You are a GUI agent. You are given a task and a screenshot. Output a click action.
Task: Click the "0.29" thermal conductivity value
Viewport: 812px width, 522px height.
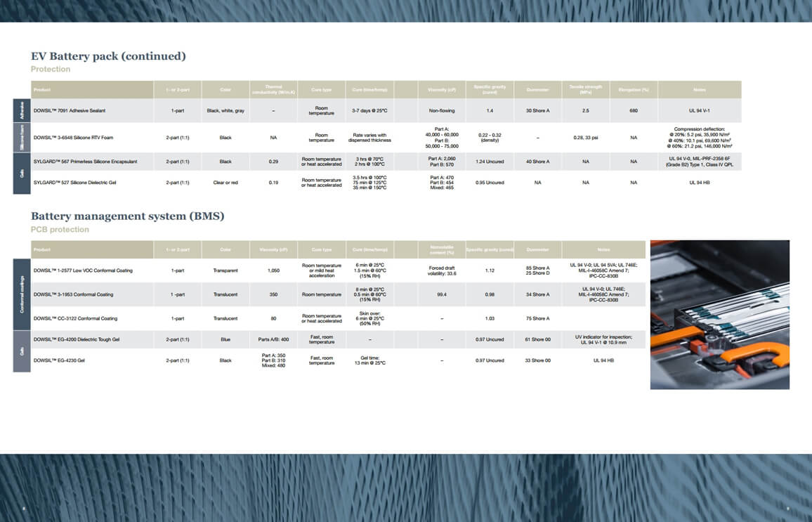273,162
